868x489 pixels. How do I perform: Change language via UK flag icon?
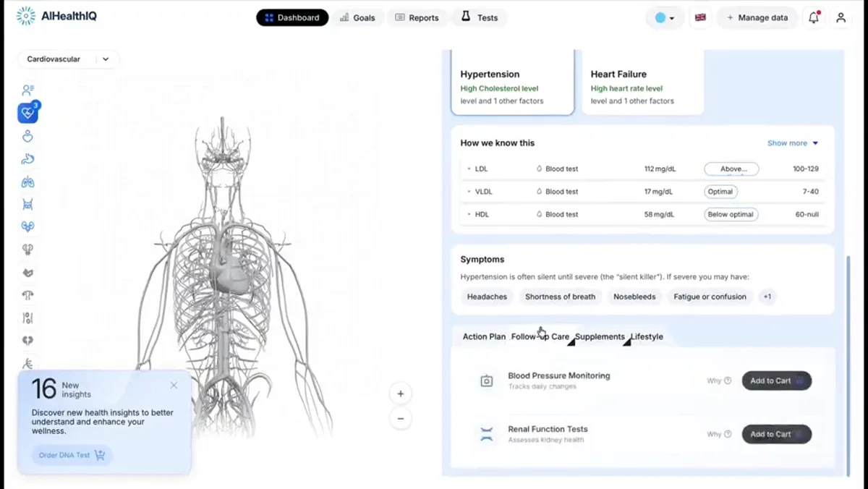[x=700, y=17]
